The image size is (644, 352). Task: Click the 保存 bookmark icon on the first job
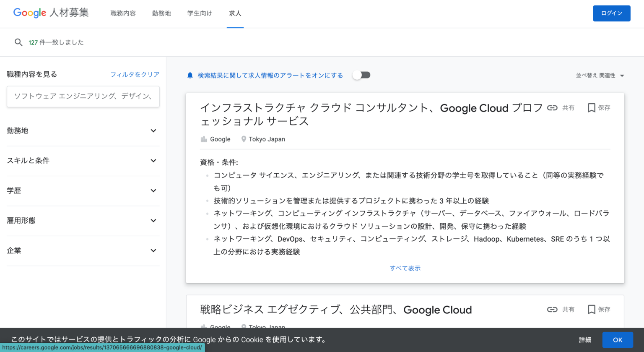tap(592, 108)
